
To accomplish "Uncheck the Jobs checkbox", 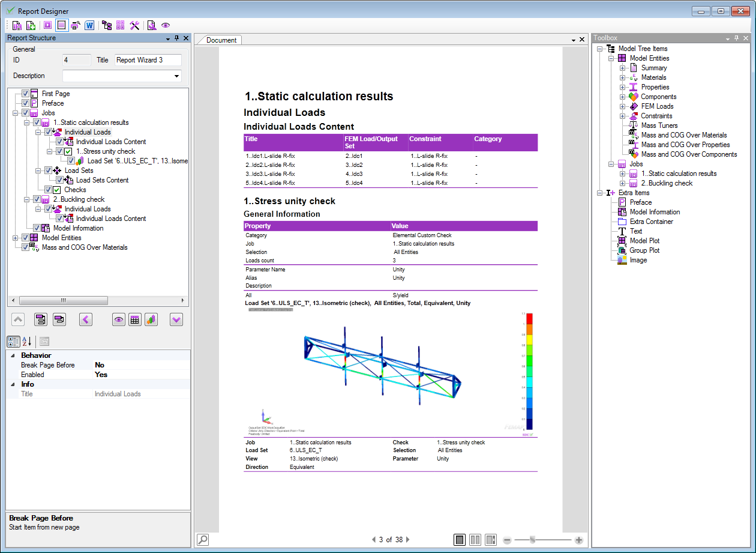I will tap(25, 113).
